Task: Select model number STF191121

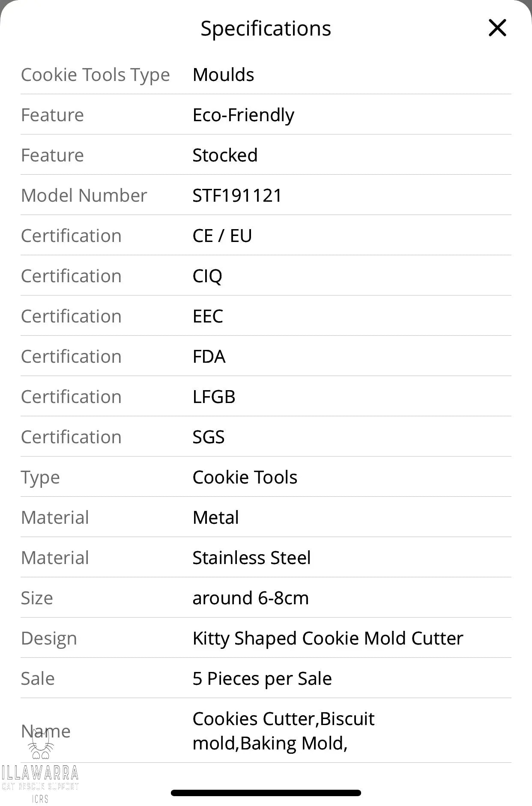Action: click(x=237, y=196)
